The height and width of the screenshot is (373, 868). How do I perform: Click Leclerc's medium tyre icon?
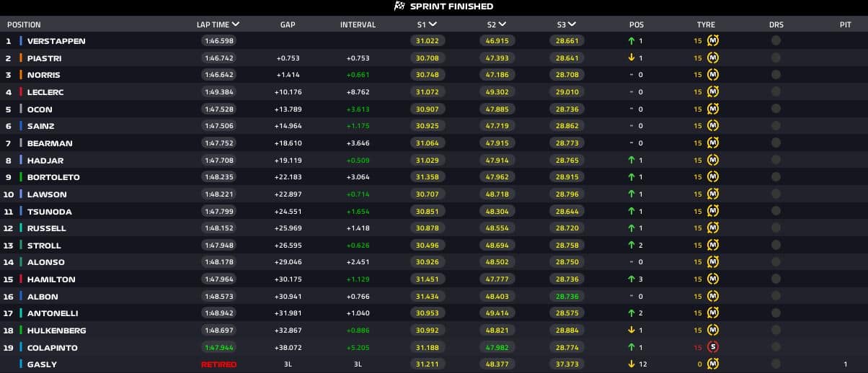(x=713, y=92)
